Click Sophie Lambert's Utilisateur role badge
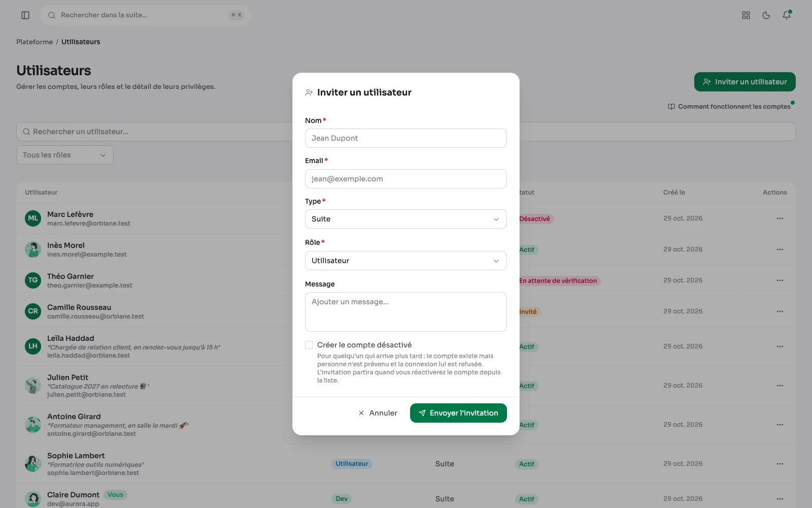Viewport: 812px width, 508px height. pyautogui.click(x=352, y=464)
